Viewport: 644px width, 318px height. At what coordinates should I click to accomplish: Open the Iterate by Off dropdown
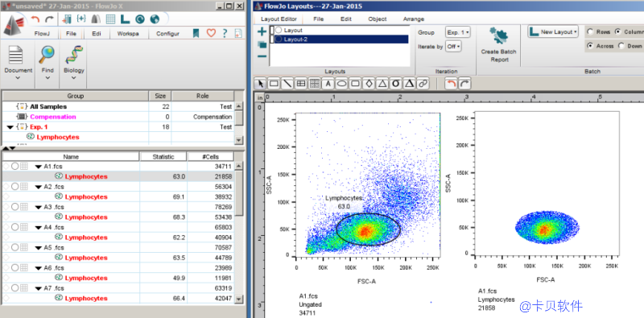453,47
